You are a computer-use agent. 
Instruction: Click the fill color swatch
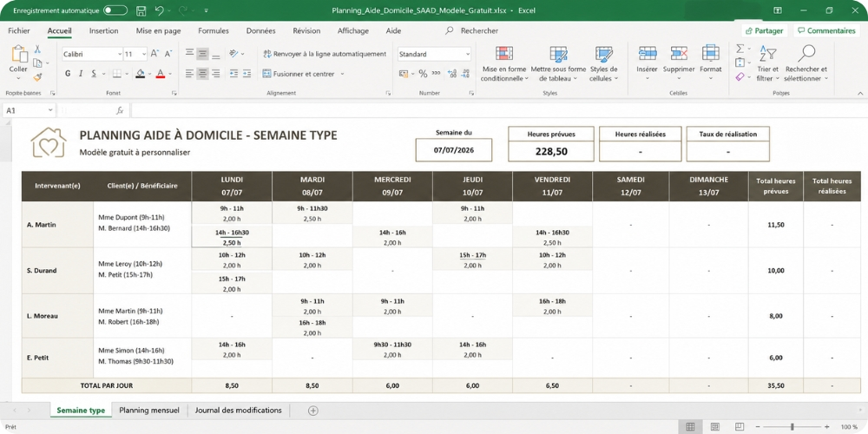140,74
